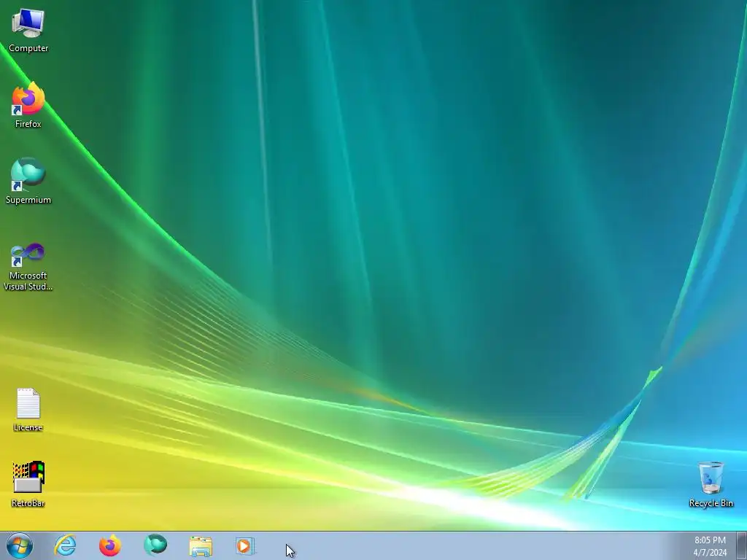Open the Start menu orb
This screenshot has height=560, width=747.
[20, 545]
